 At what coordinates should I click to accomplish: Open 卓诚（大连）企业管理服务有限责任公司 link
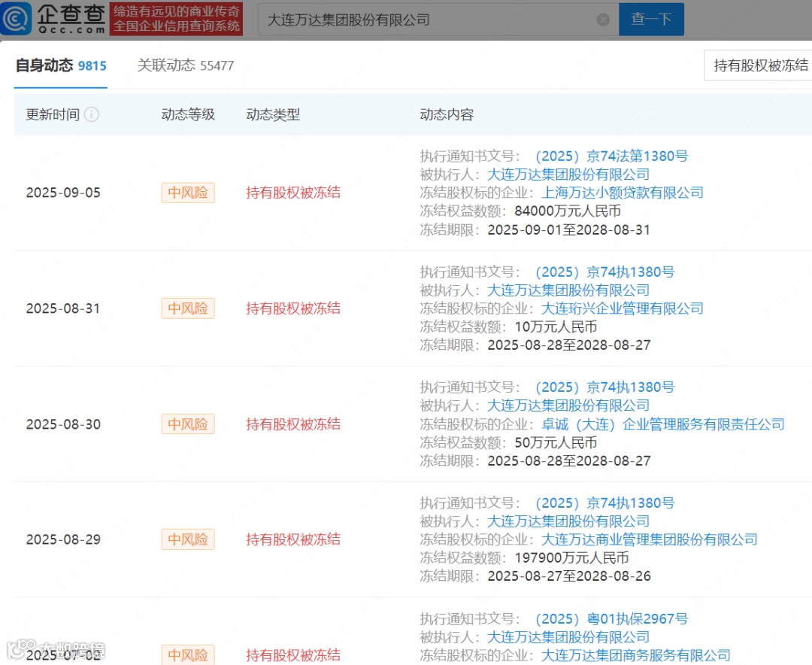pos(662,424)
